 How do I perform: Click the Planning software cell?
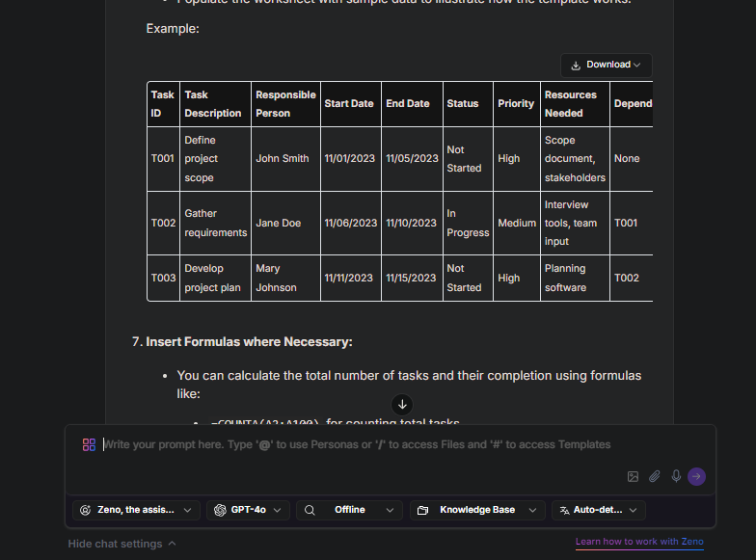(x=575, y=278)
